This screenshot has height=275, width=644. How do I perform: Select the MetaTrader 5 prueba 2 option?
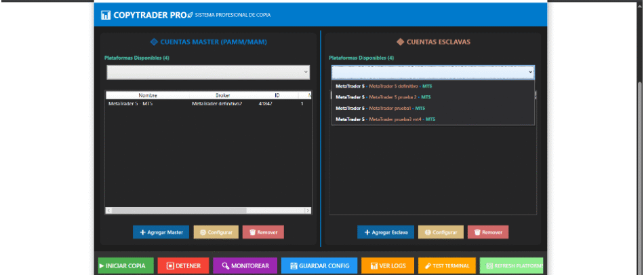click(384, 97)
